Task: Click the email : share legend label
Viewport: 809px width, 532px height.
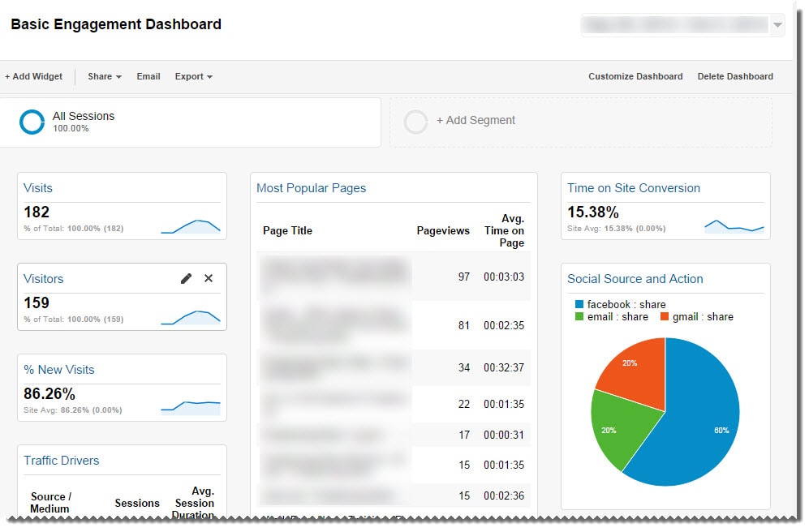Action: point(618,316)
